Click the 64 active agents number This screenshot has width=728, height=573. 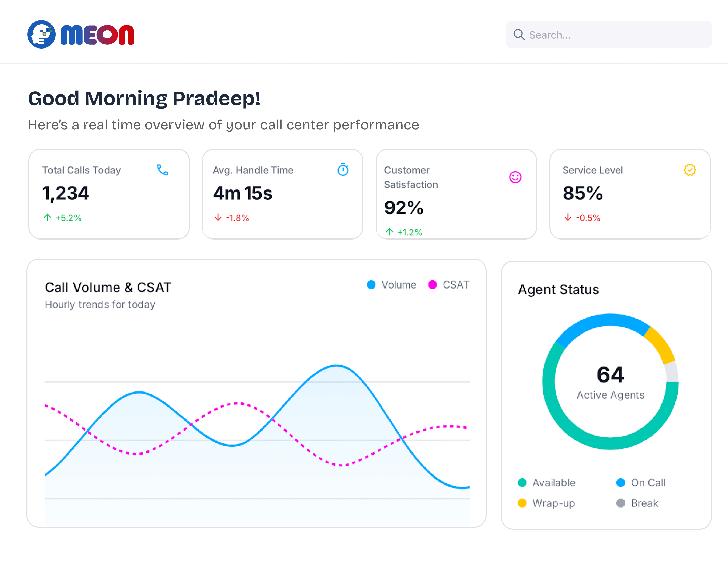(610, 374)
